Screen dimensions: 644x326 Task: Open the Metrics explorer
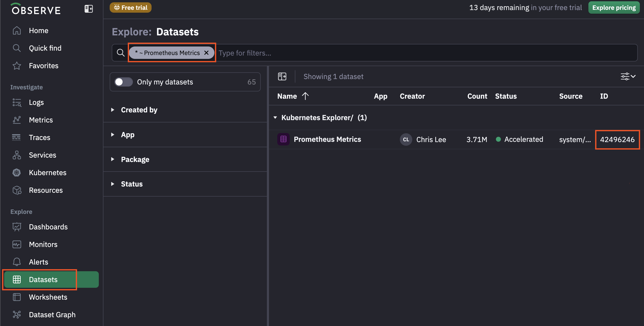click(41, 120)
